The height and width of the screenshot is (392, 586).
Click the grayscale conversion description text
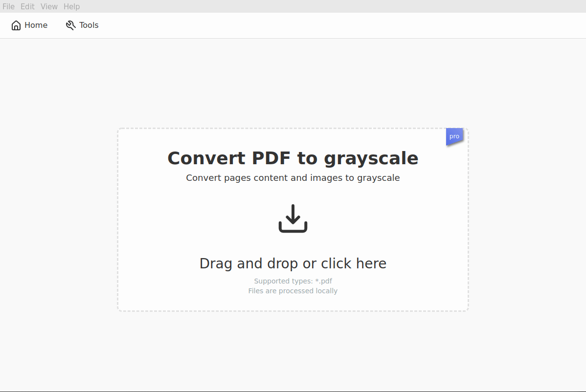point(293,177)
